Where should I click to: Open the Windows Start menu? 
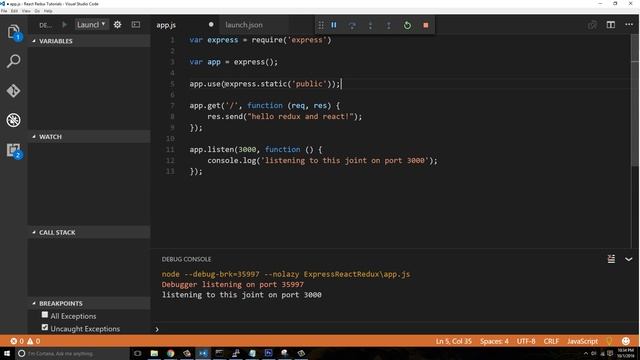(7, 353)
